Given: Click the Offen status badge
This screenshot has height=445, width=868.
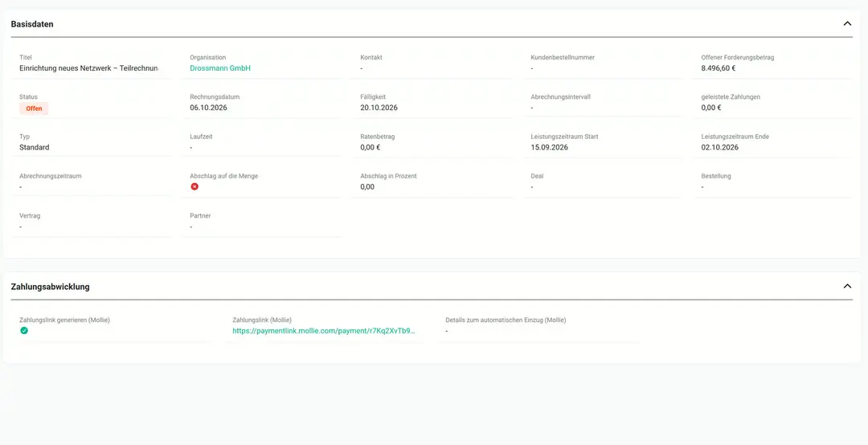Looking at the screenshot, I should click(34, 108).
